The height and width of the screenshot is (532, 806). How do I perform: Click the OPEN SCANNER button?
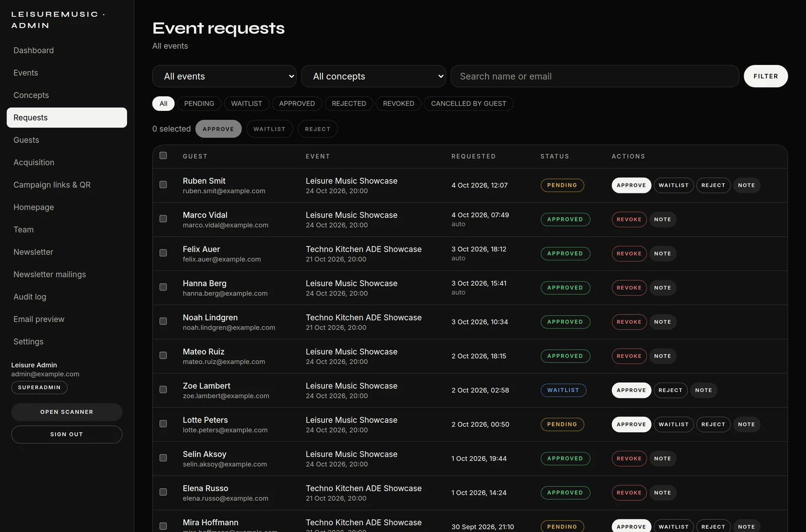(x=67, y=412)
